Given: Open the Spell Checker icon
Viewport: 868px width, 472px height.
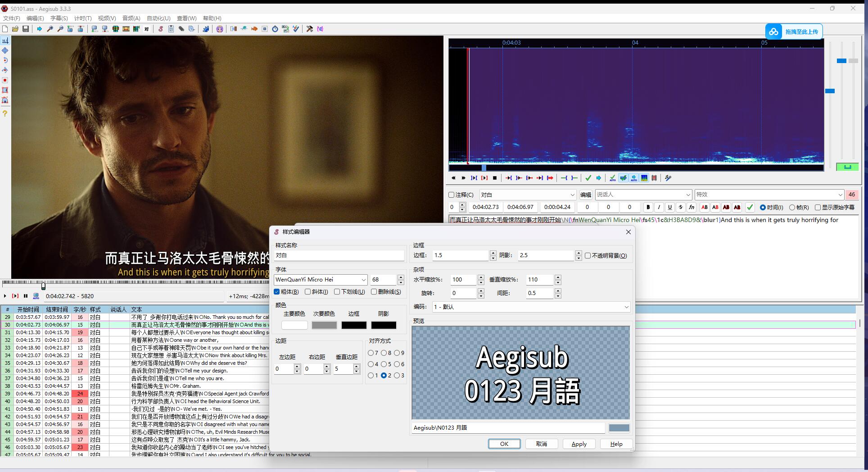Looking at the screenshot, I should 296,29.
